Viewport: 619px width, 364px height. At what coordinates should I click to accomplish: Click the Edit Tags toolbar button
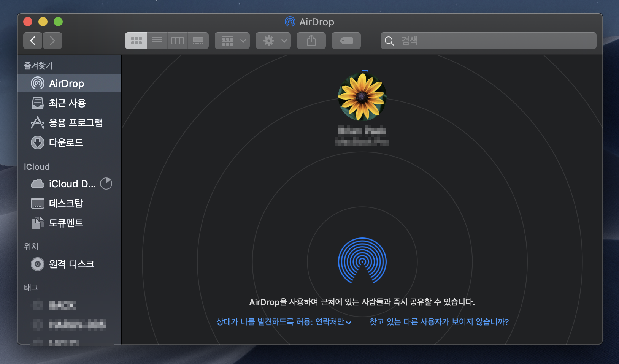click(346, 41)
